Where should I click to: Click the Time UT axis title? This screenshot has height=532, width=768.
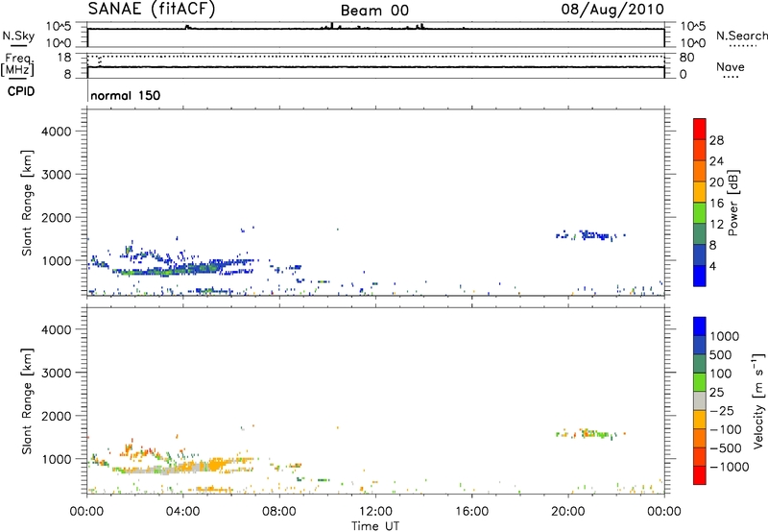pyautogui.click(x=375, y=526)
